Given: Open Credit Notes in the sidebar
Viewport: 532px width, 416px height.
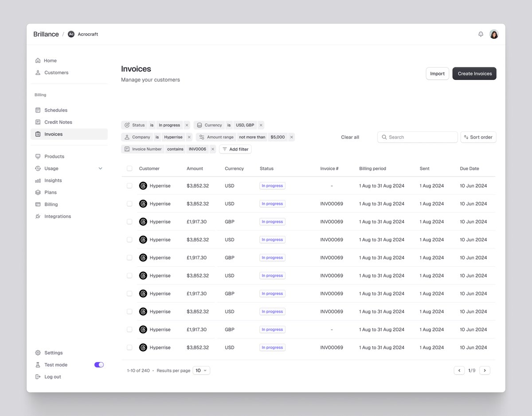Looking at the screenshot, I should (x=58, y=122).
